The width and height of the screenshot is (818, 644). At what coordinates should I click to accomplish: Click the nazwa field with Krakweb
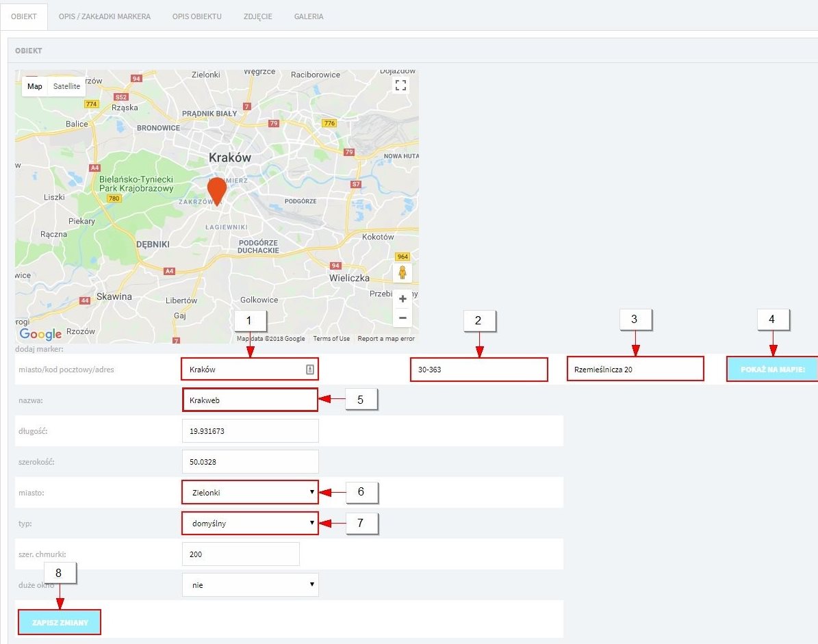(250, 400)
